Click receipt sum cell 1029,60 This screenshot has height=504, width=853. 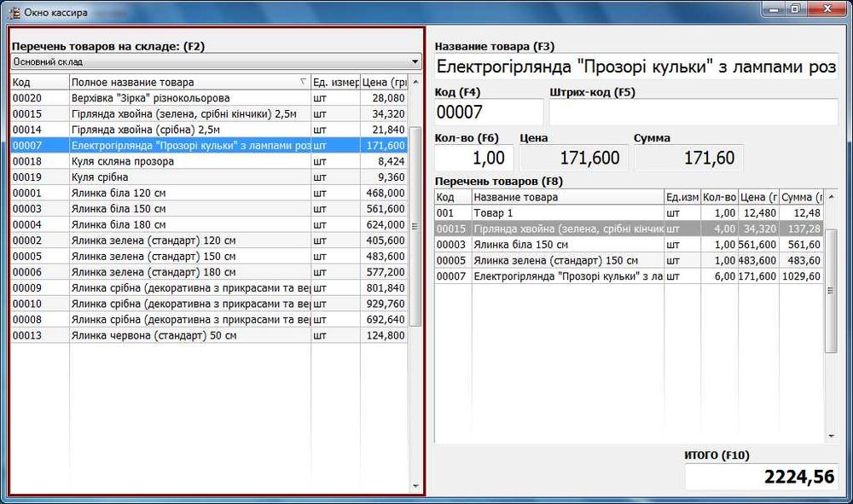[801, 276]
